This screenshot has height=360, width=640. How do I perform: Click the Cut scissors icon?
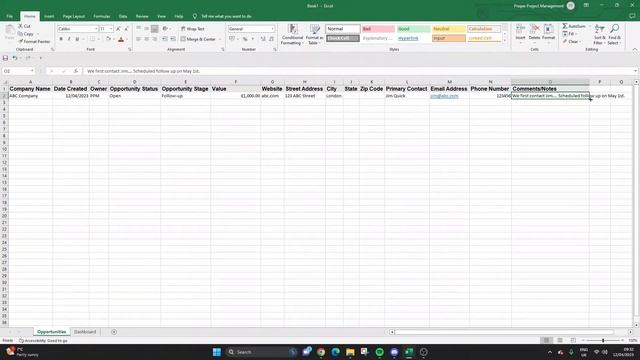[x=20, y=26]
